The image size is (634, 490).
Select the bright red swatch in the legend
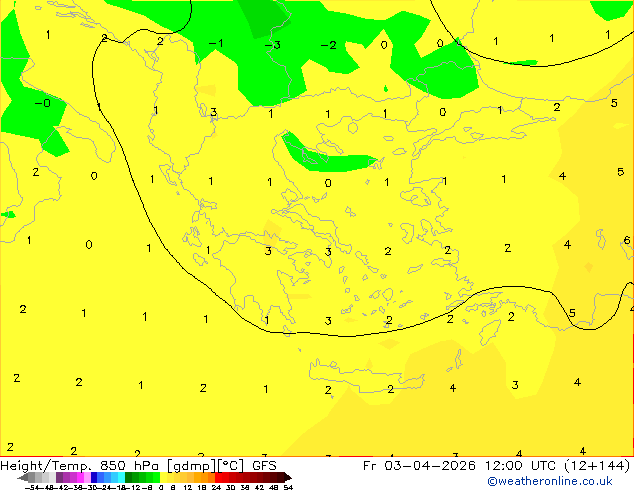[218, 477]
